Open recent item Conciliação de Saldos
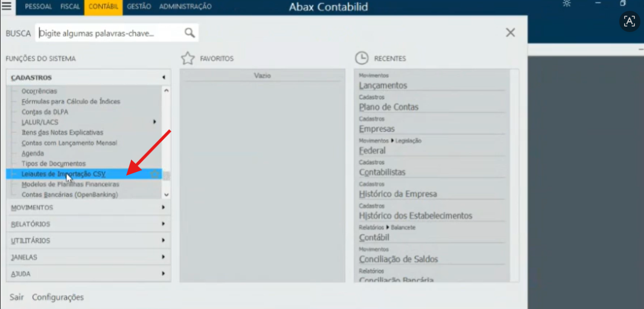 [398, 260]
